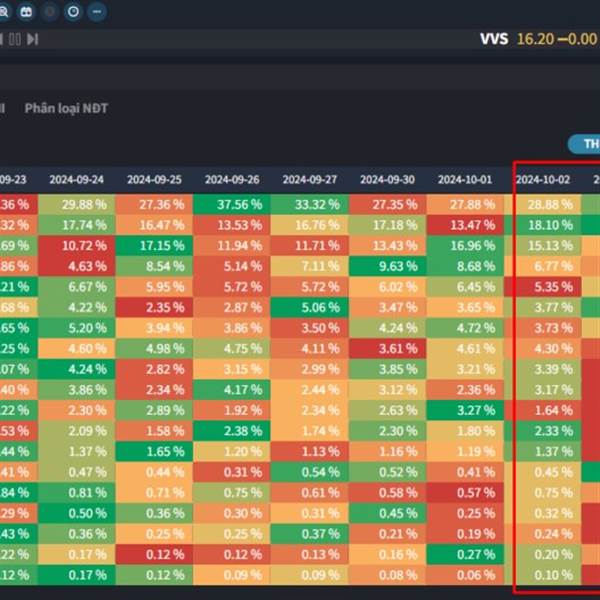The width and height of the screenshot is (600, 600).
Task: Click the VVS price 16.20
Action: tap(535, 39)
